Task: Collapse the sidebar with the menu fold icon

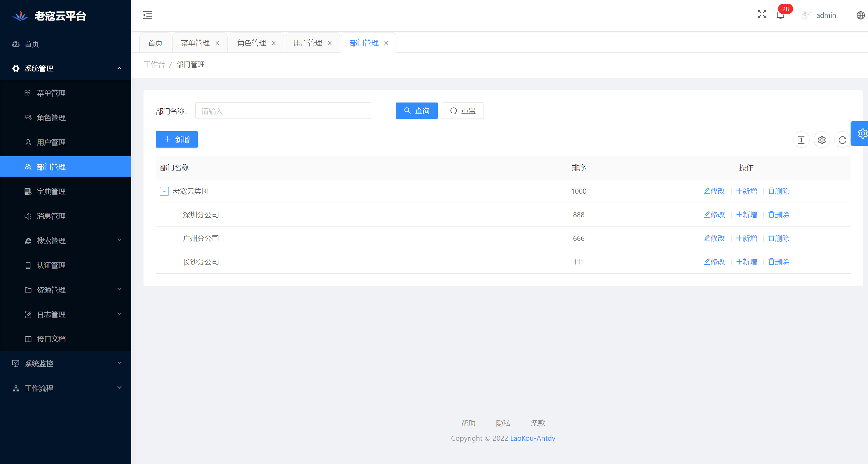Action: coord(148,15)
